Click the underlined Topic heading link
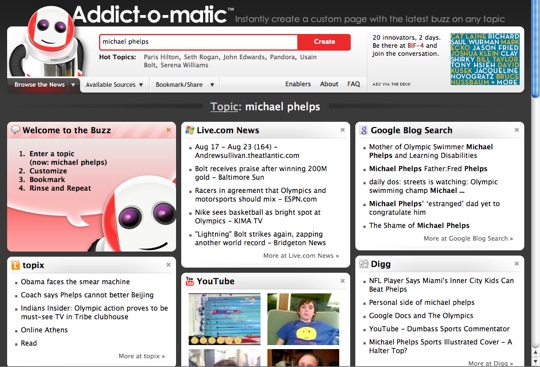 pos(224,107)
